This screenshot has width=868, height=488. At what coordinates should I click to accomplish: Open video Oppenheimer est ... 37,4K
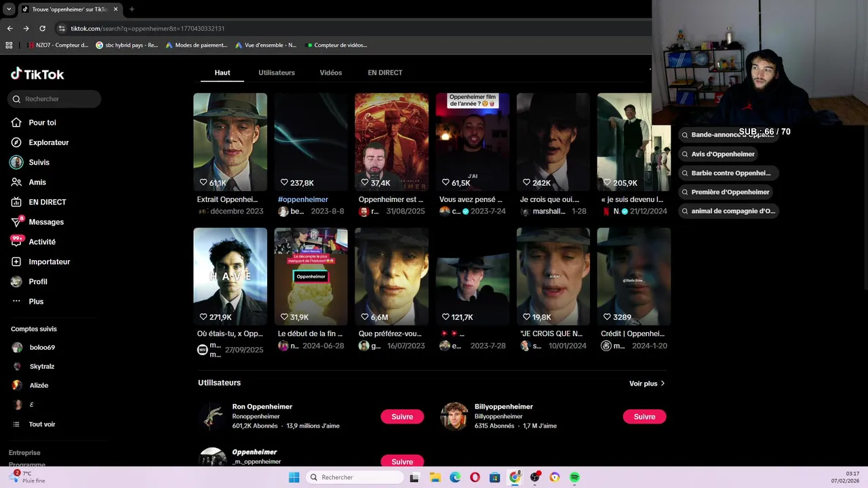click(x=391, y=142)
